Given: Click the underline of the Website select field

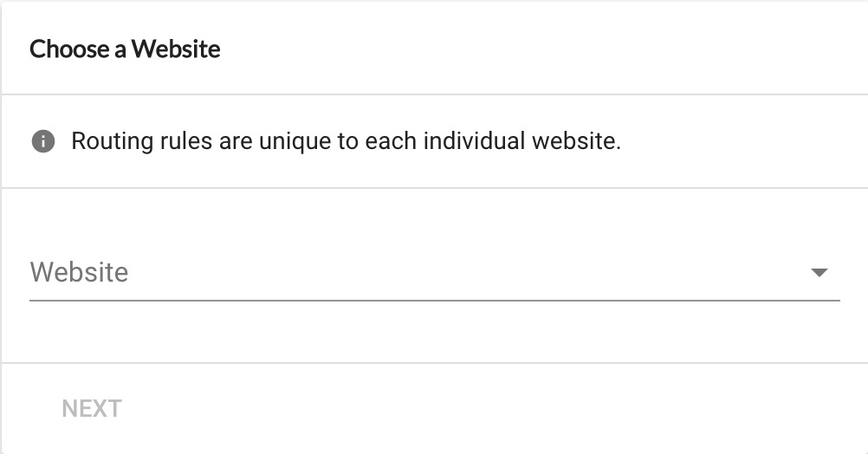Looking at the screenshot, I should (x=435, y=301).
